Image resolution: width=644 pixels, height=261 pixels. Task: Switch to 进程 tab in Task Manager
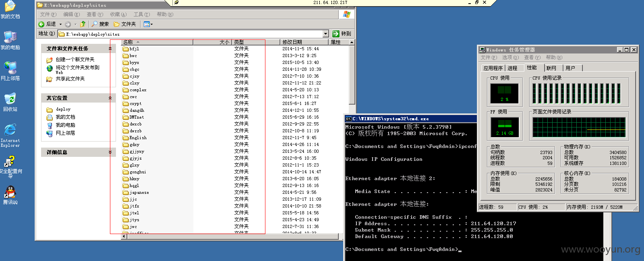coord(512,68)
